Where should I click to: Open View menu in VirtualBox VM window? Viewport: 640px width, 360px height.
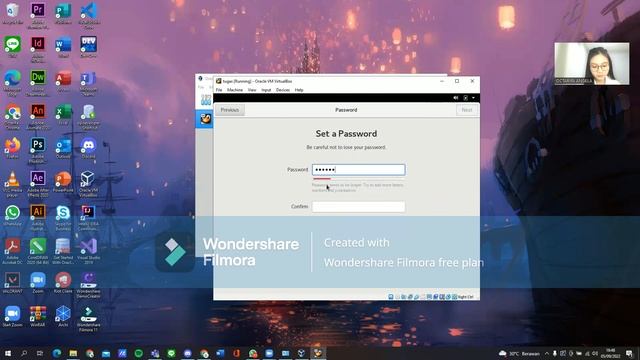252,90
